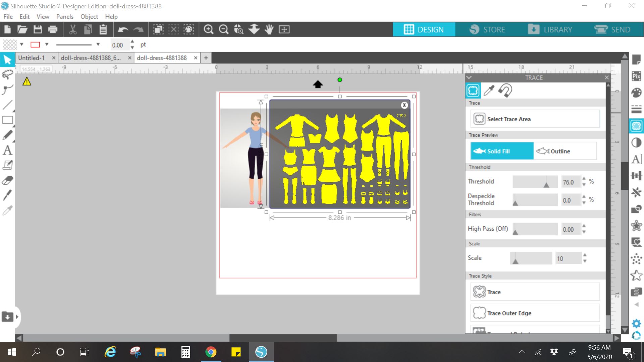Pick the Line drawing tool

click(x=7, y=105)
